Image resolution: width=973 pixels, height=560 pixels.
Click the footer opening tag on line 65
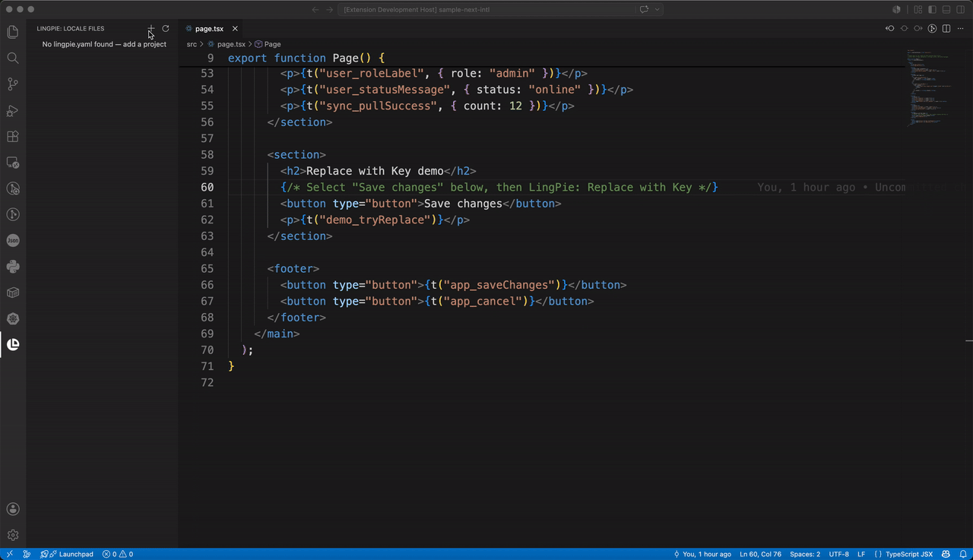293,268
